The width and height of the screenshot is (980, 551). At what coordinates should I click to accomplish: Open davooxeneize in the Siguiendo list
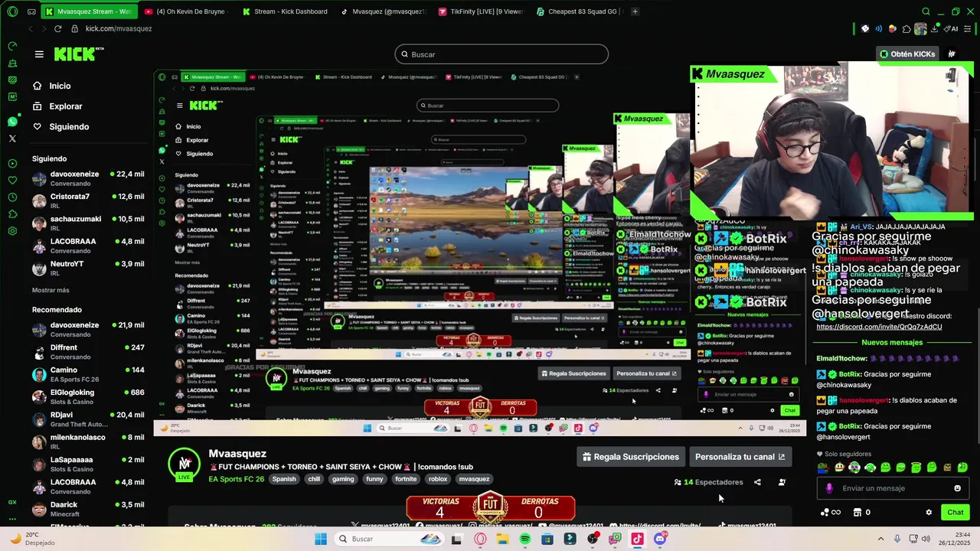(x=88, y=178)
